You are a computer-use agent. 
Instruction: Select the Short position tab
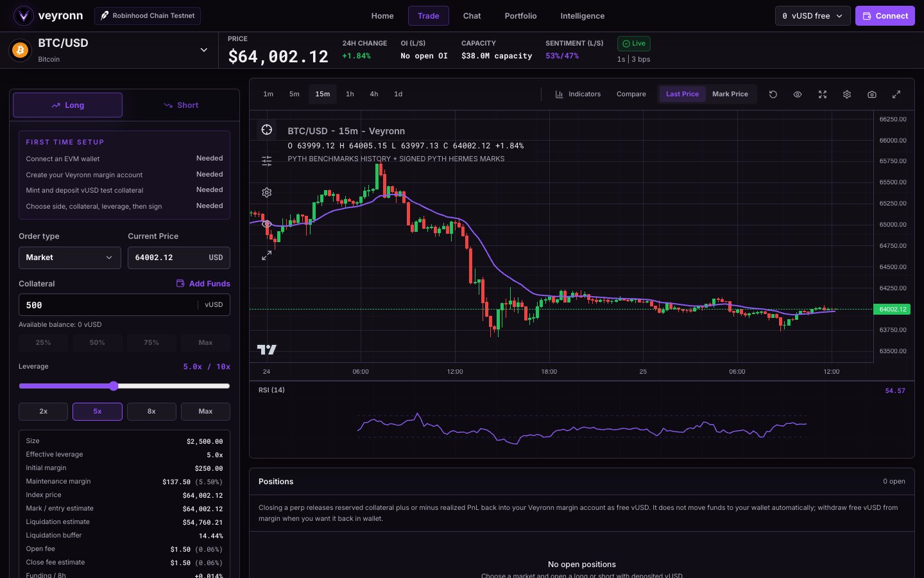click(182, 105)
